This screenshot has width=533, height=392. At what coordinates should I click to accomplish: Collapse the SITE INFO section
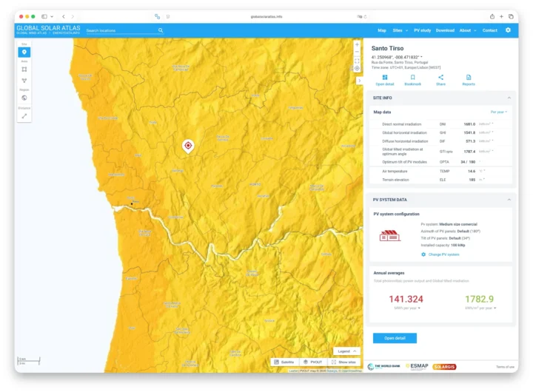click(509, 98)
